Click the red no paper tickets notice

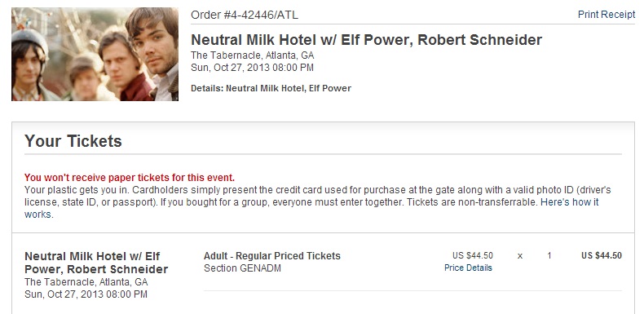130,178
